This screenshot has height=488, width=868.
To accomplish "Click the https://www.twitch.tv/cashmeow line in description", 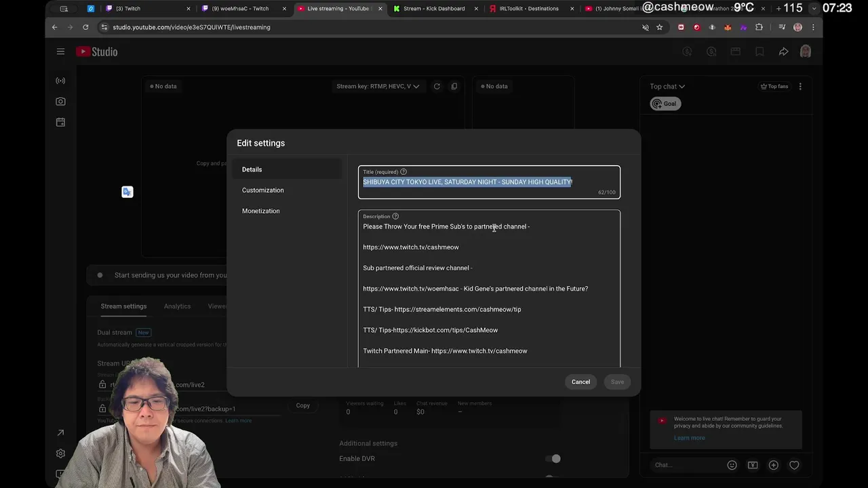I will pos(411,247).
